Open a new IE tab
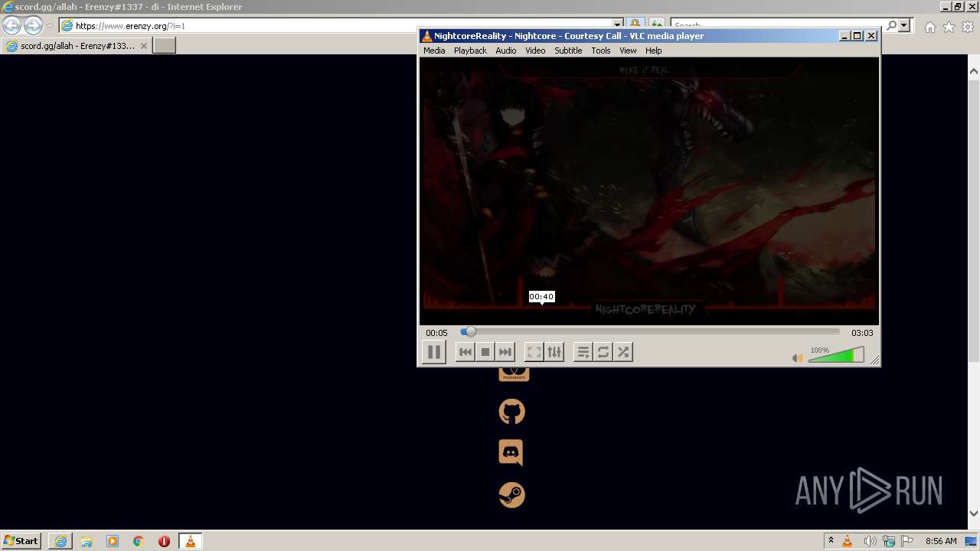980x551 pixels. pyautogui.click(x=165, y=46)
